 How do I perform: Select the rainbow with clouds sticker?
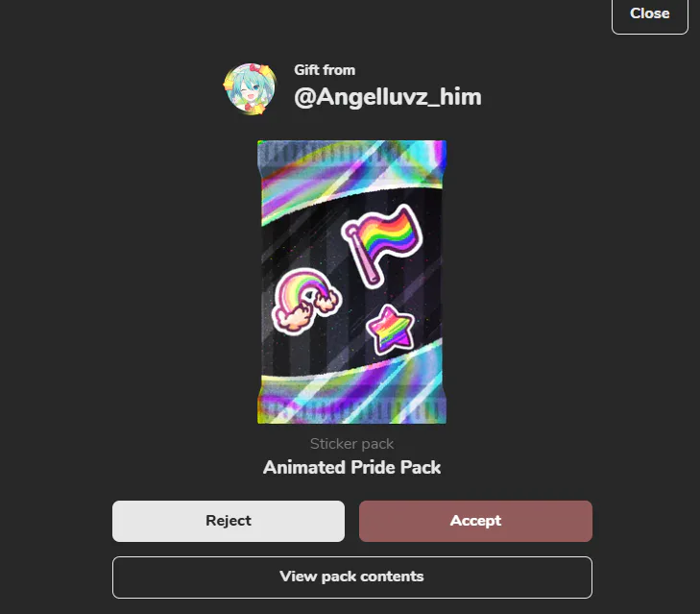tap(306, 301)
